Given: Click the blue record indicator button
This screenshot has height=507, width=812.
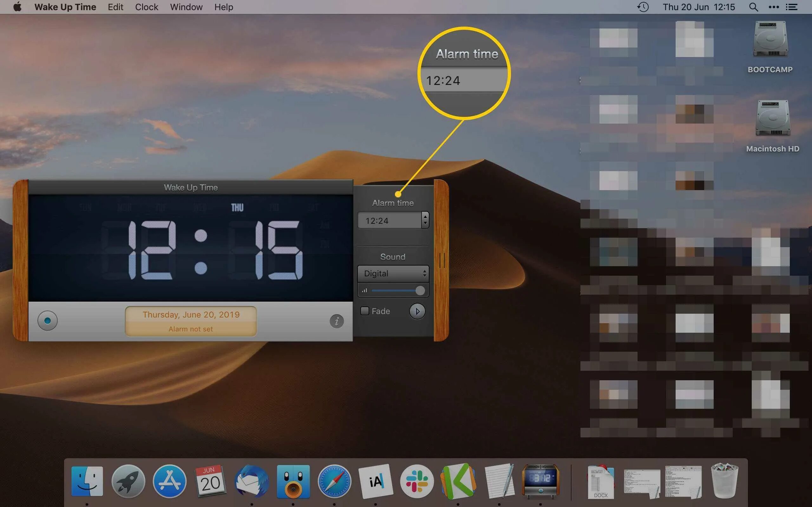Looking at the screenshot, I should [x=49, y=320].
